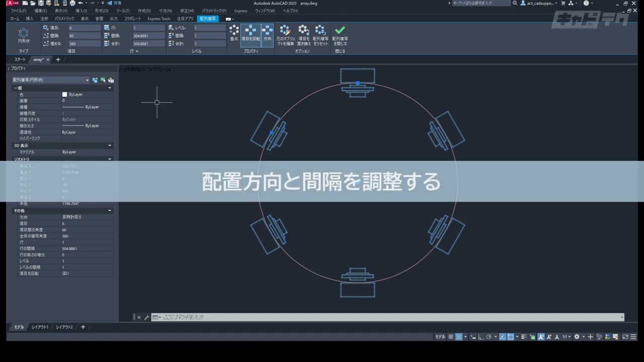Open the 配列複写(円形状) object type dropdown
Image resolution: width=644 pixels, height=362 pixels.
click(x=50, y=79)
